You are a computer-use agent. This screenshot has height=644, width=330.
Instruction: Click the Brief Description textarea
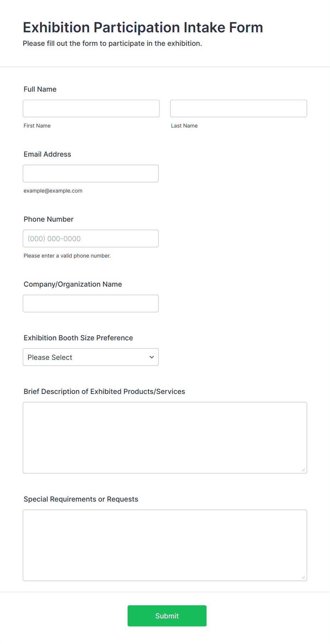click(x=165, y=438)
